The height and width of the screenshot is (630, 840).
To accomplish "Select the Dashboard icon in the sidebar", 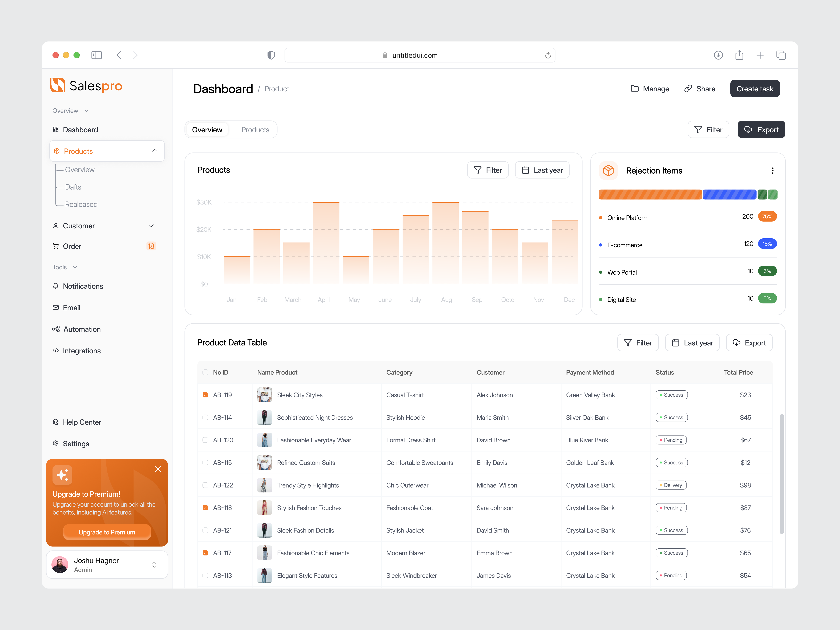I will coord(56,129).
